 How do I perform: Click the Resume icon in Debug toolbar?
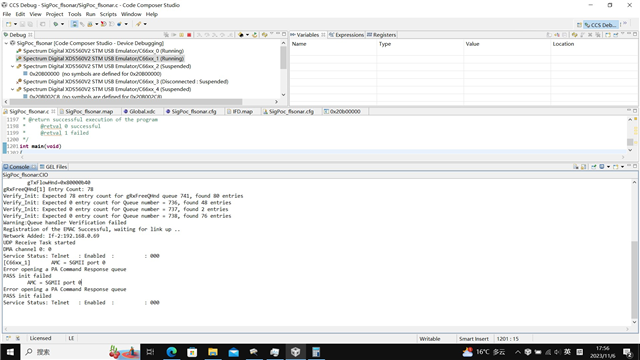point(174,35)
